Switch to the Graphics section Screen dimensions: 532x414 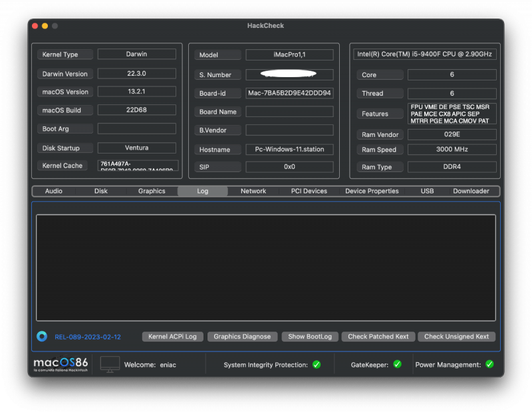(152, 191)
